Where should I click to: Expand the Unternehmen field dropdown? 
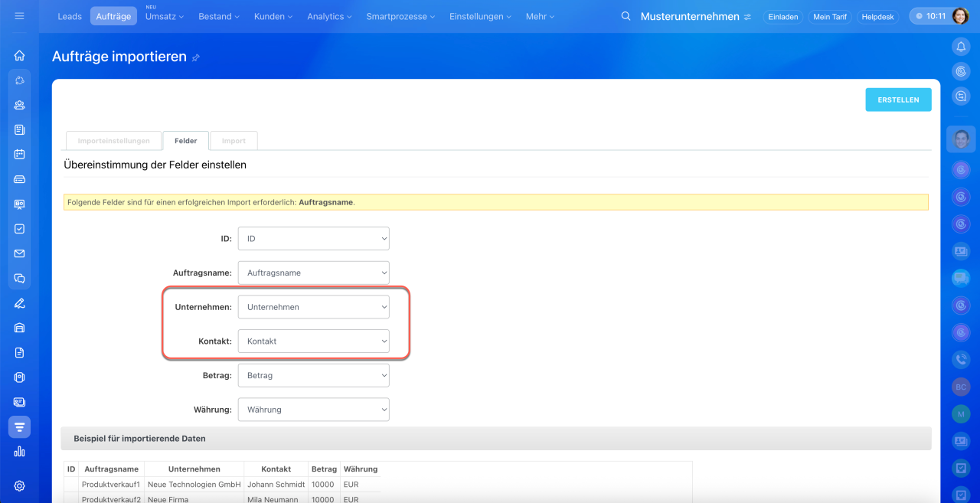point(313,307)
